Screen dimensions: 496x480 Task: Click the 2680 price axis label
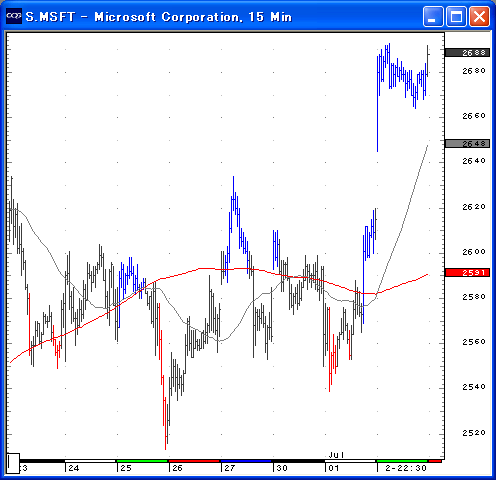(474, 71)
